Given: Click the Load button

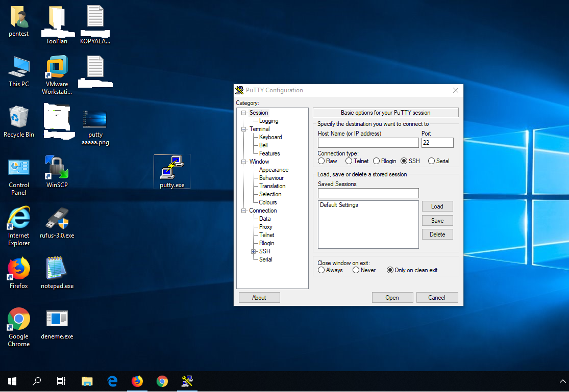Looking at the screenshot, I should [x=437, y=206].
